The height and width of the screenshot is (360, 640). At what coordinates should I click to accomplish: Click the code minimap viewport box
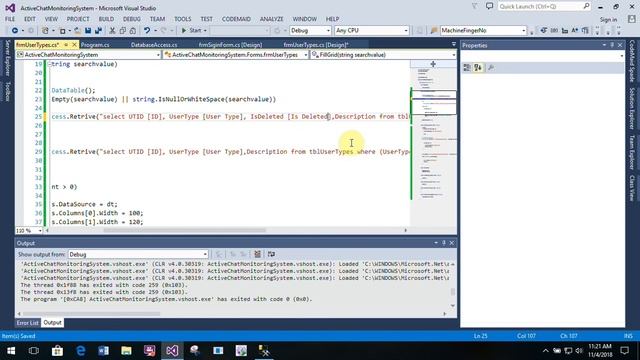(433, 102)
